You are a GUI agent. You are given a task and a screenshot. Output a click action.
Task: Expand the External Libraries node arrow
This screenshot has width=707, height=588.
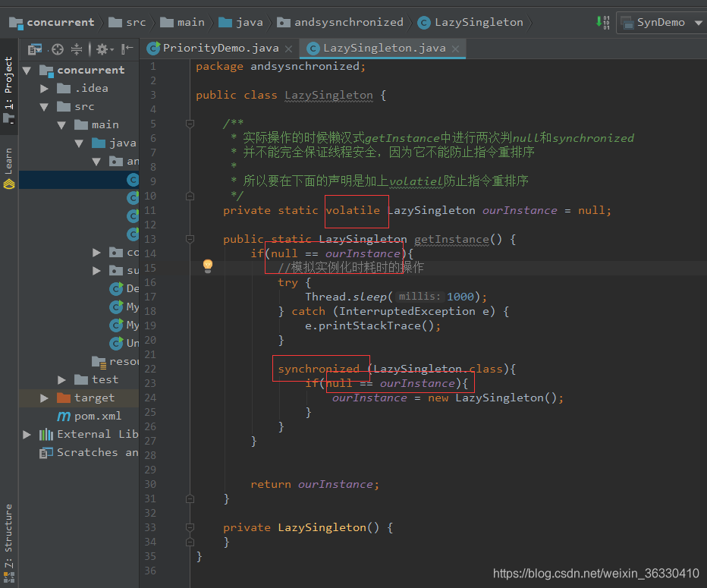pyautogui.click(x=27, y=435)
